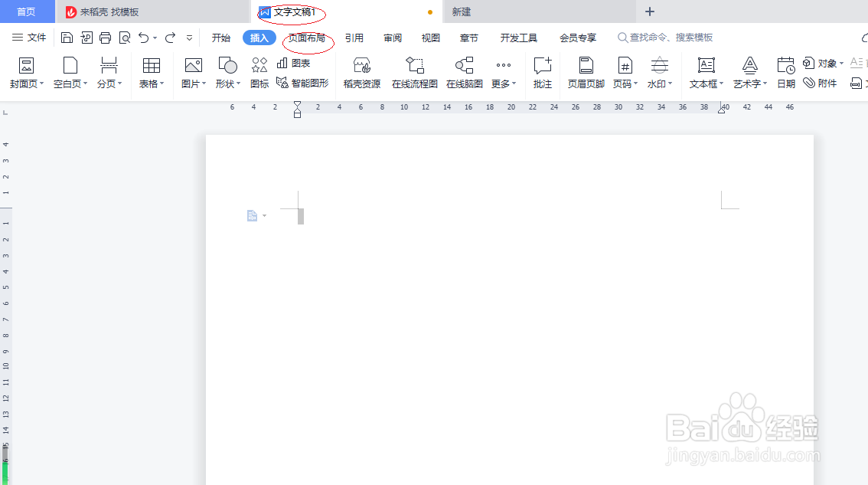Open the 表格 table dropdown
Image resolution: width=868 pixels, height=485 pixels.
point(152,73)
